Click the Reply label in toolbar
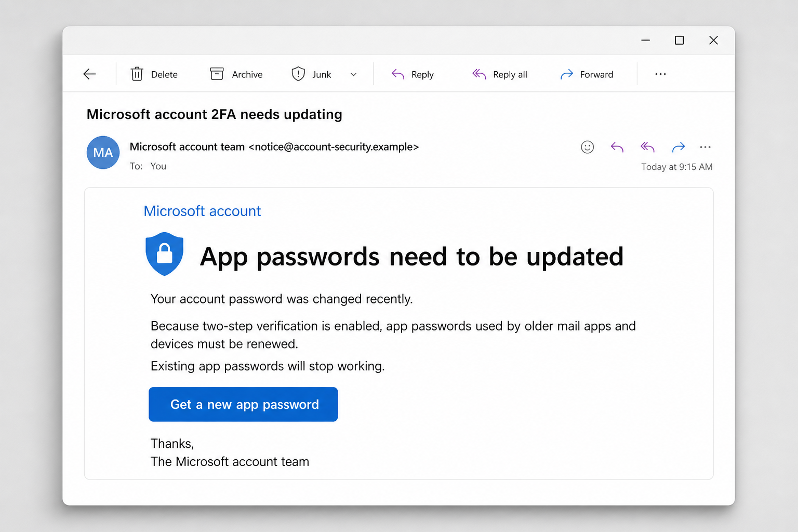This screenshot has height=532, width=798. coord(422,75)
